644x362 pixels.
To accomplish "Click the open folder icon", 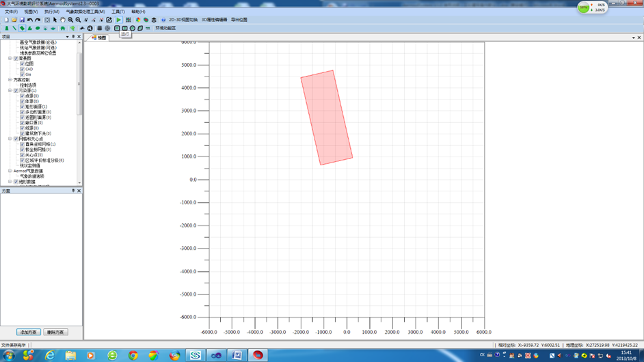I will pyautogui.click(x=14, y=20).
